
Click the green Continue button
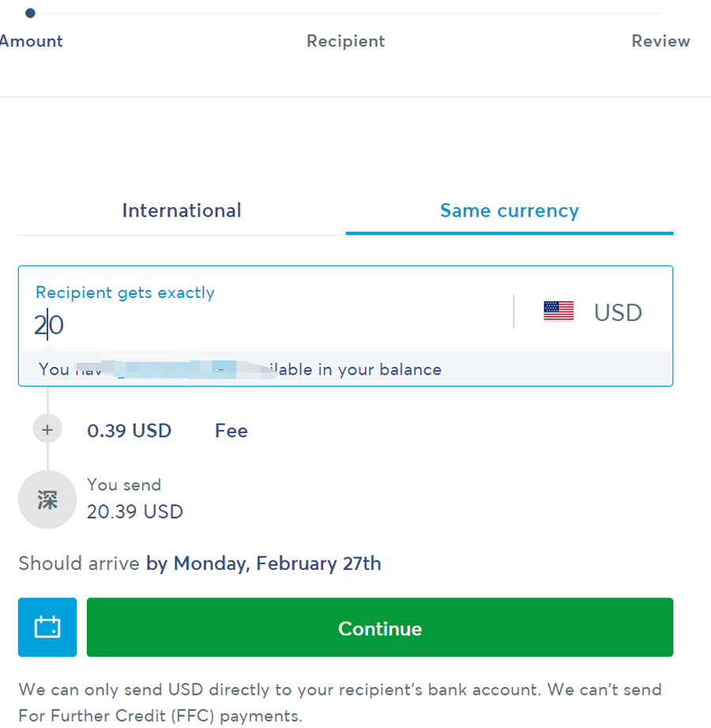[x=380, y=628]
